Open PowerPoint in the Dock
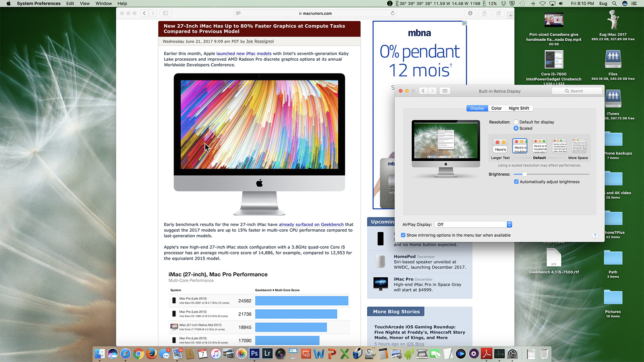Screen dimensions: 644x362 point(332,354)
